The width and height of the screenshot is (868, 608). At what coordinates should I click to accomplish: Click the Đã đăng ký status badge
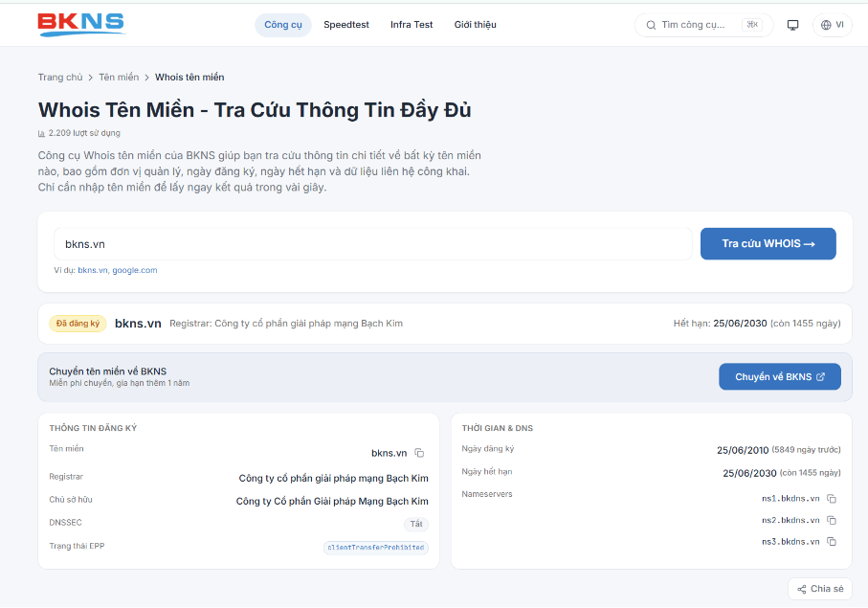tap(78, 324)
